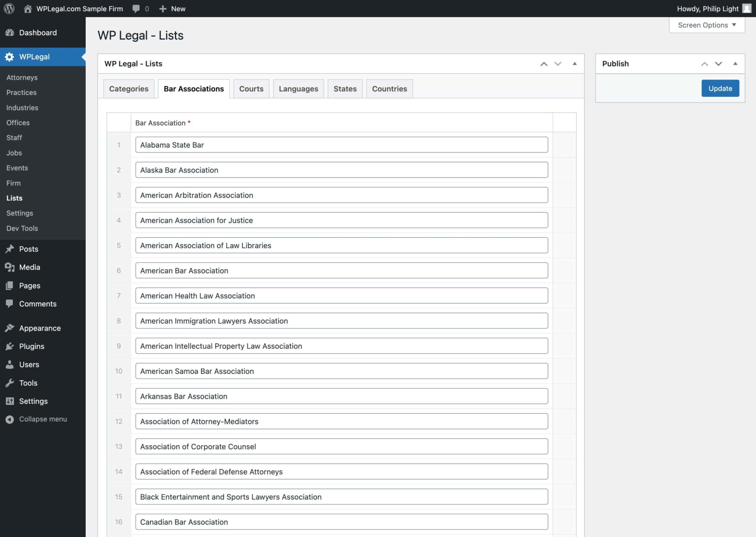756x537 pixels.
Task: Switch to the Countries tab
Action: (x=389, y=89)
